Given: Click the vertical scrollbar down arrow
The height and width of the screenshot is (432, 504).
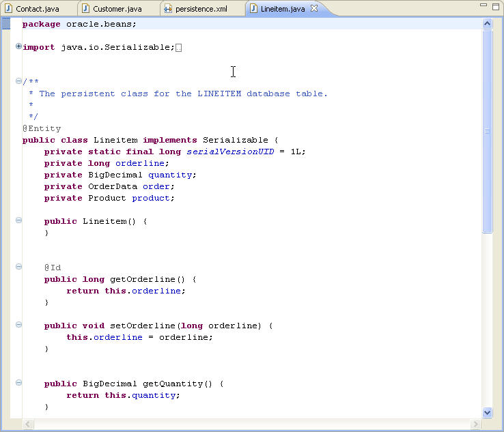Looking at the screenshot, I should (x=488, y=412).
